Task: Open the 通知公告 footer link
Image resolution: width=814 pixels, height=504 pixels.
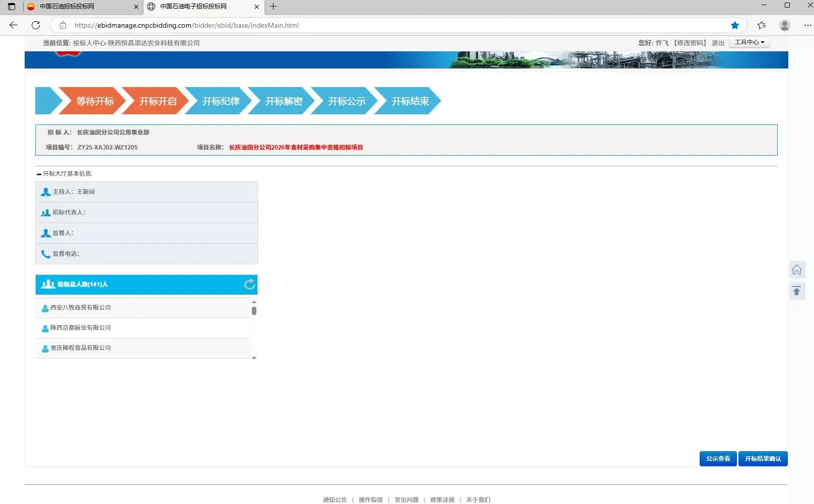Action: tap(335, 500)
